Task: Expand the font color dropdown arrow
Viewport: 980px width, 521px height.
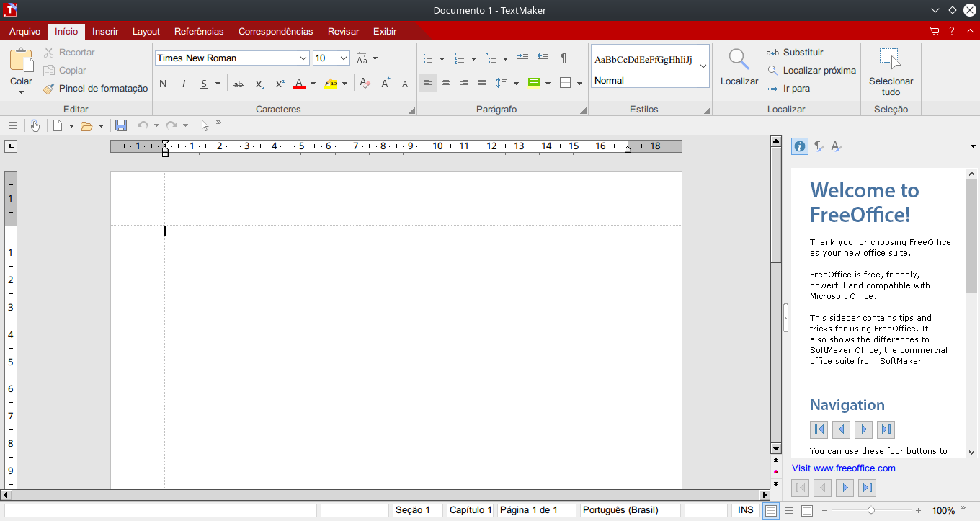Action: pyautogui.click(x=313, y=84)
